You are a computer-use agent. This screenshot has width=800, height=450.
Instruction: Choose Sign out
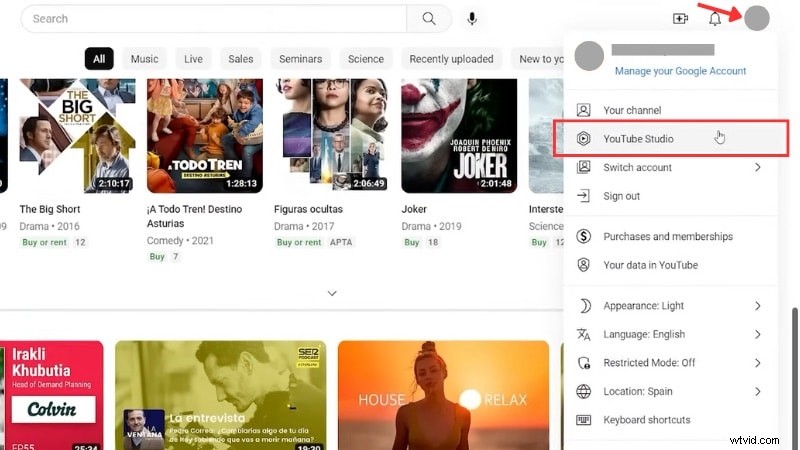[671, 196]
